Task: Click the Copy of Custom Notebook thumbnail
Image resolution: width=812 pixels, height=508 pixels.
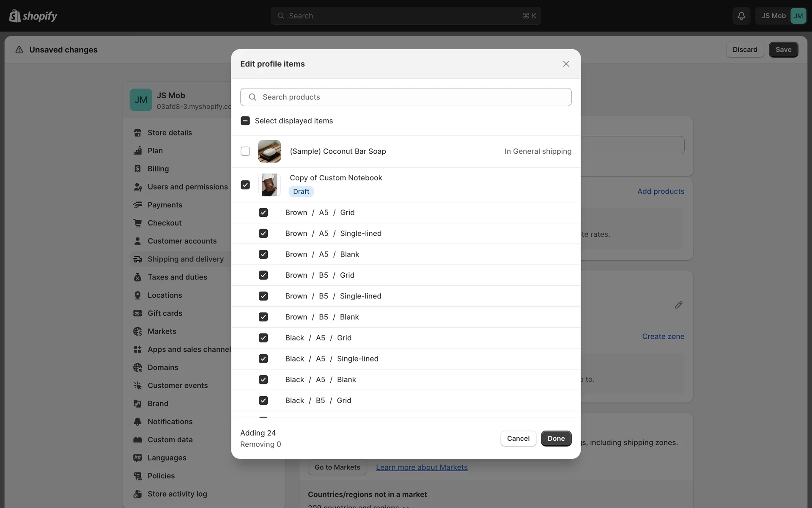Action: 269,185
